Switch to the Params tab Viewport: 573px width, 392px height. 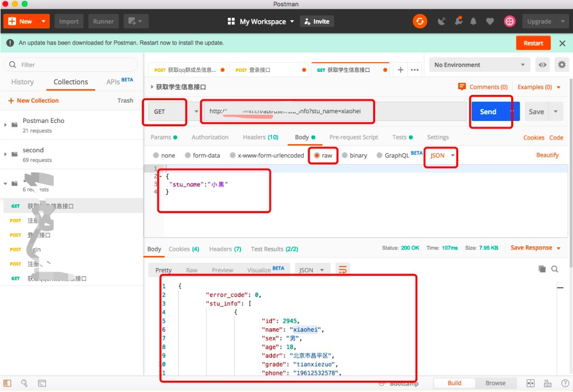164,137
